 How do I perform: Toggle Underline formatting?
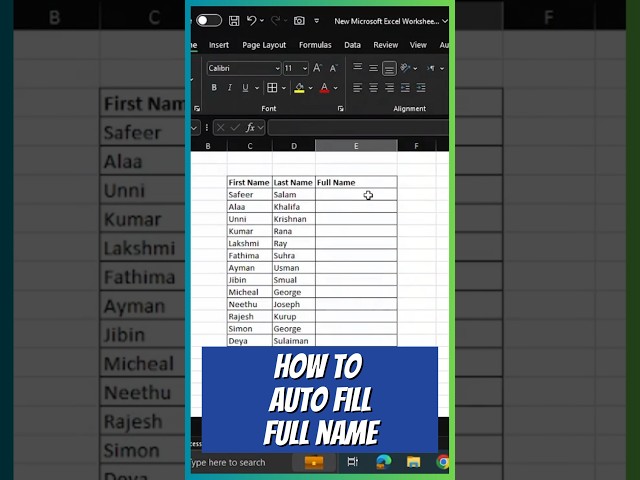pyautogui.click(x=245, y=88)
